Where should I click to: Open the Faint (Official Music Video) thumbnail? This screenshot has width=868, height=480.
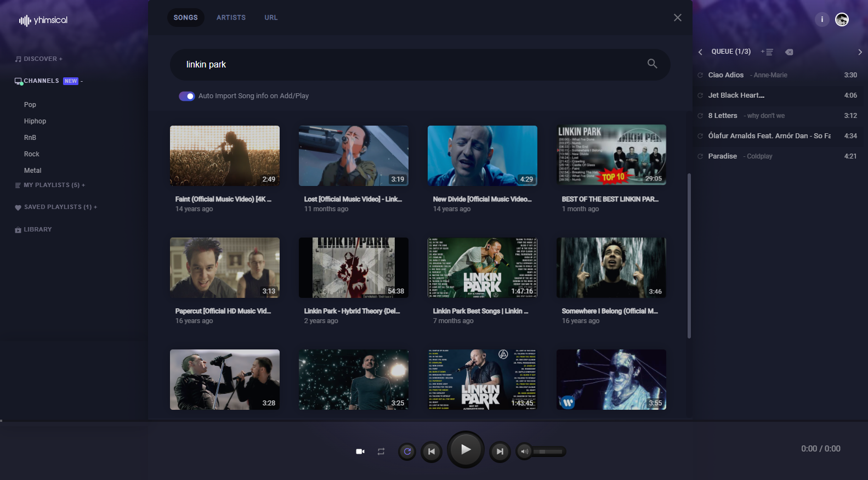tap(225, 156)
